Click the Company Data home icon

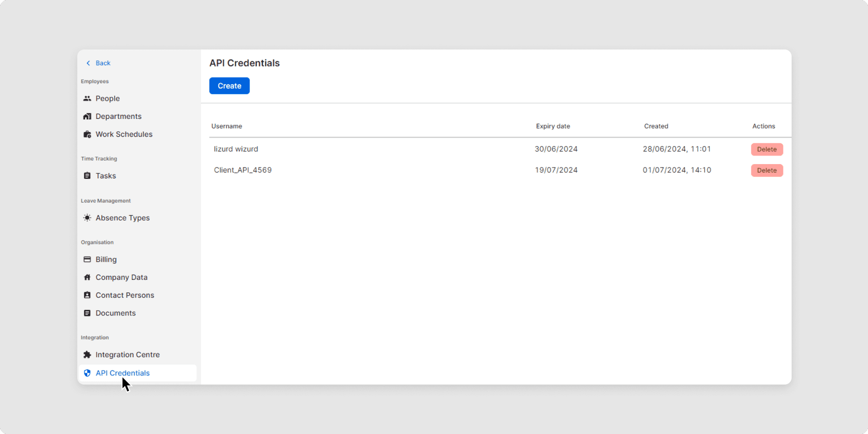tap(87, 277)
